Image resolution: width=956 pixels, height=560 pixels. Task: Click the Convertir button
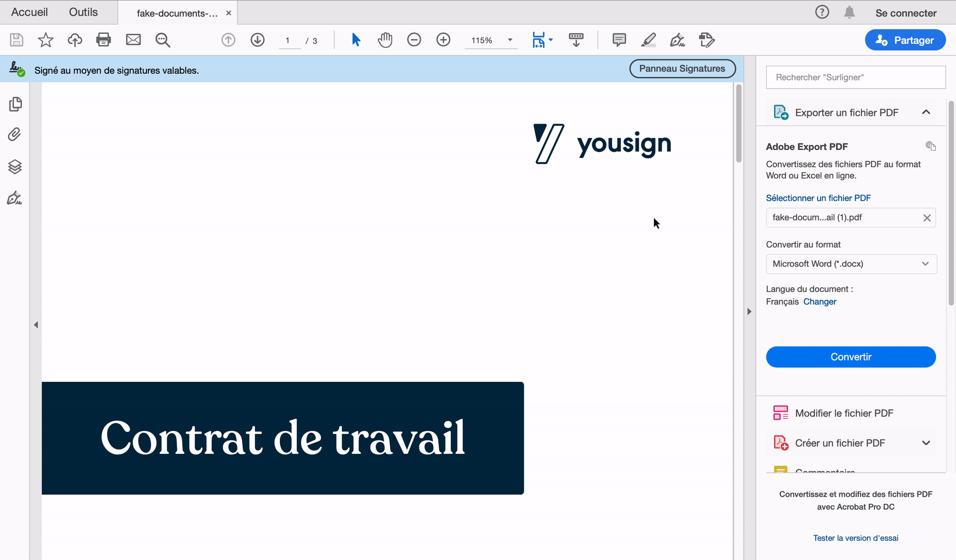tap(850, 356)
